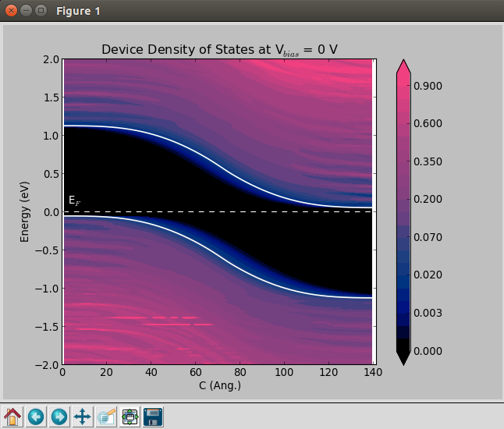Click the C (Ang.) axis label

pyautogui.click(x=220, y=385)
